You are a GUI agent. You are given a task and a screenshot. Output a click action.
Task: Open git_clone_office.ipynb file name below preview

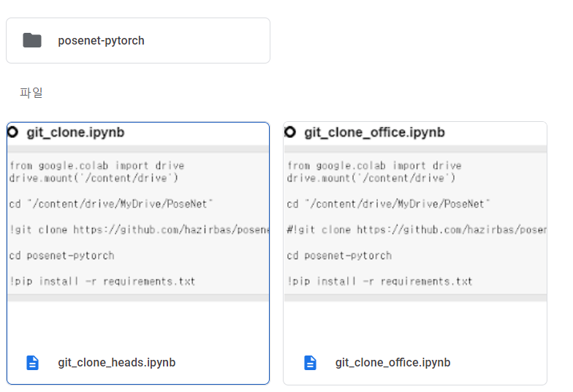tap(392, 363)
